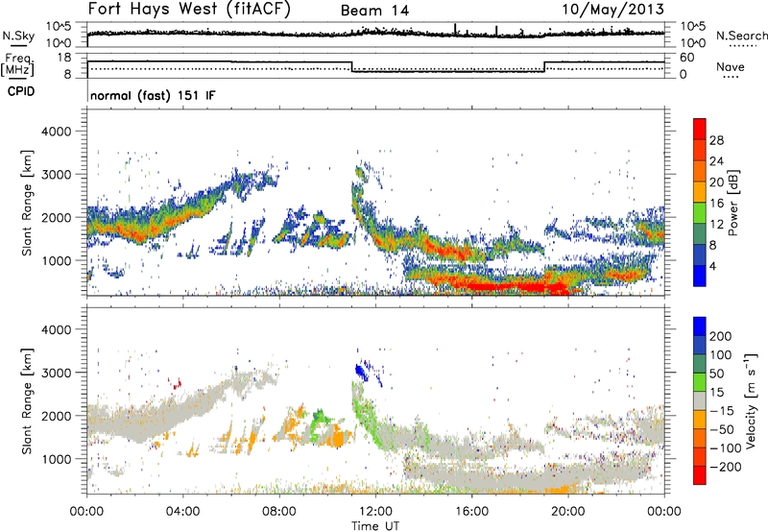Click the 'Velocity [m s-1]' colorbar label
768x532 pixels.
[752, 401]
